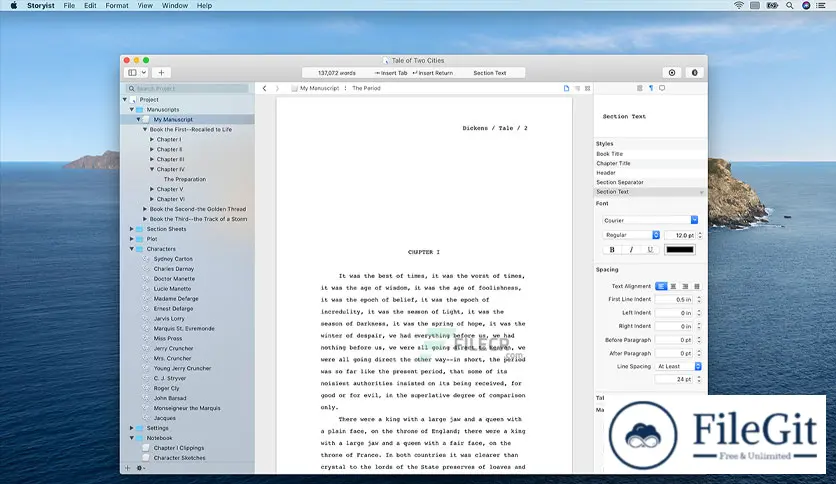The height and width of the screenshot is (484, 836).
Task: Center align text
Action: click(x=673, y=286)
